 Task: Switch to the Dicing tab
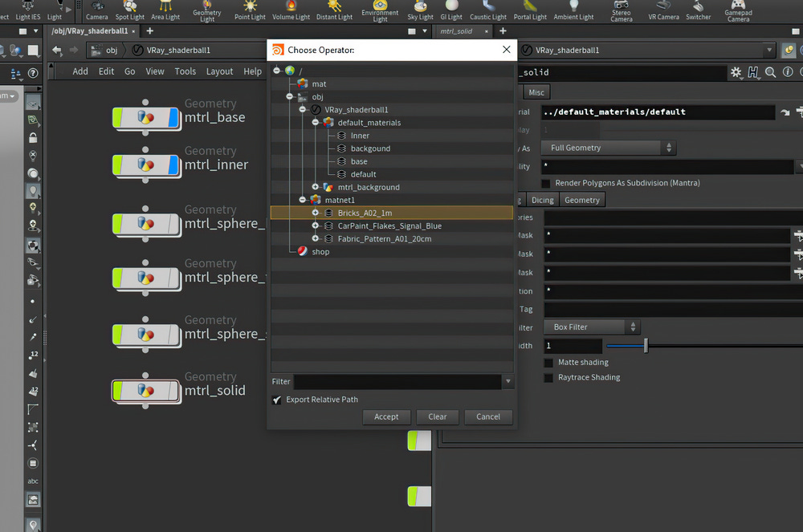point(542,200)
